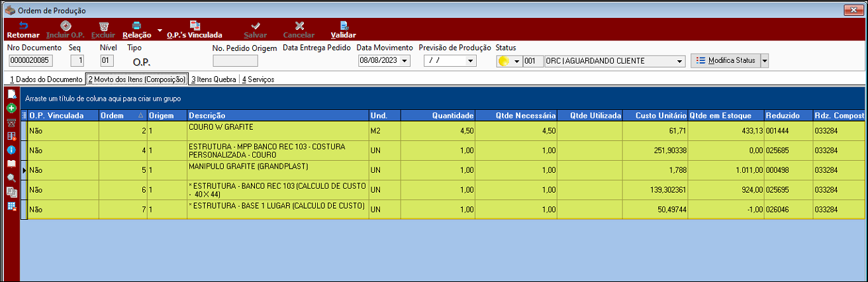The height and width of the screenshot is (282, 868).
Task: Click the open book sidebar icon
Action: click(11, 164)
